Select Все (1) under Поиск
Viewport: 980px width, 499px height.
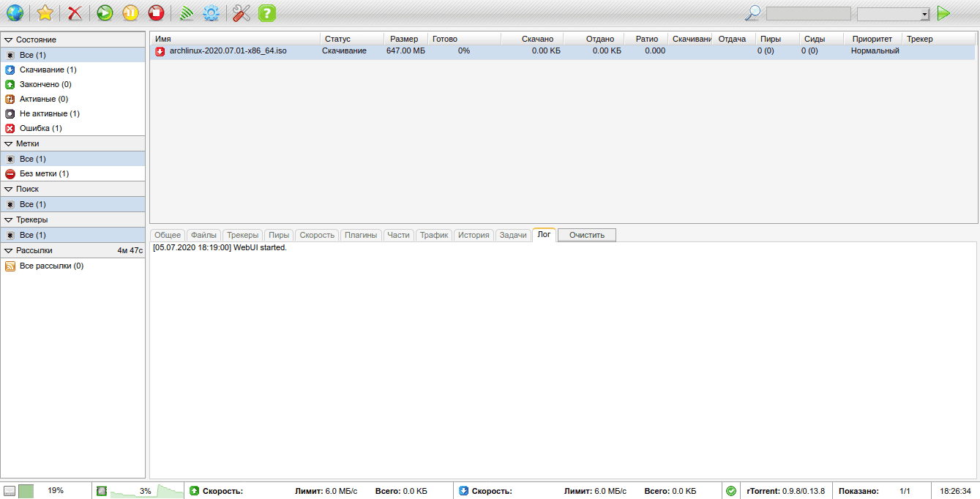coord(72,204)
